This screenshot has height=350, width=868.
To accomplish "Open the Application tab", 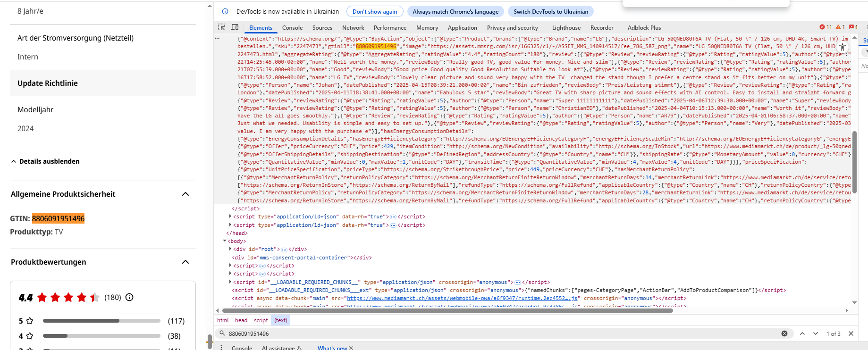I will click(463, 28).
